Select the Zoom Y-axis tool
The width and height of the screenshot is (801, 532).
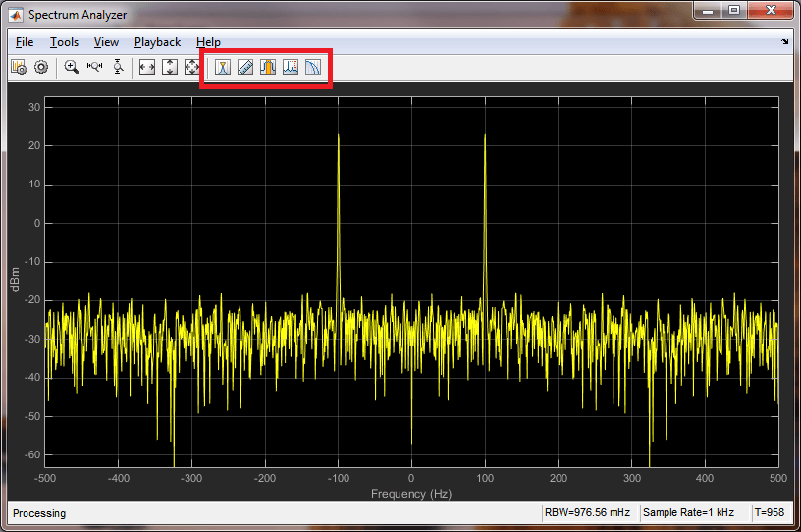[118, 67]
